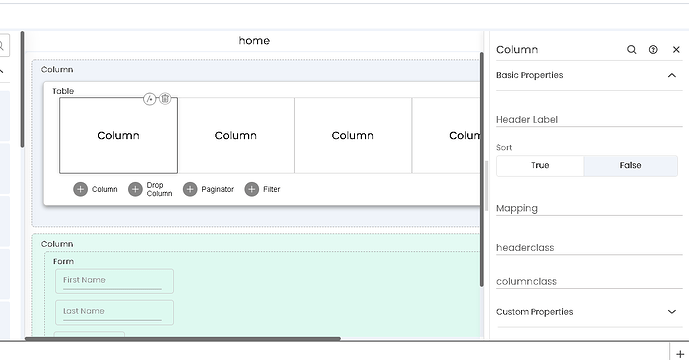Viewport: 689px width, 360px height.
Task: Click the plus icon at bottom right
Action: click(680, 354)
